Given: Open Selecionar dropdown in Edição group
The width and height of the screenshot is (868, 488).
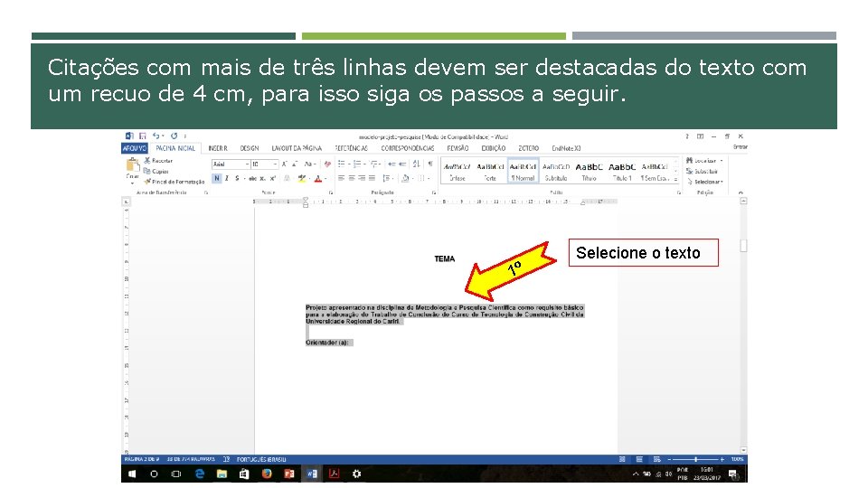Looking at the screenshot, I should [x=704, y=182].
